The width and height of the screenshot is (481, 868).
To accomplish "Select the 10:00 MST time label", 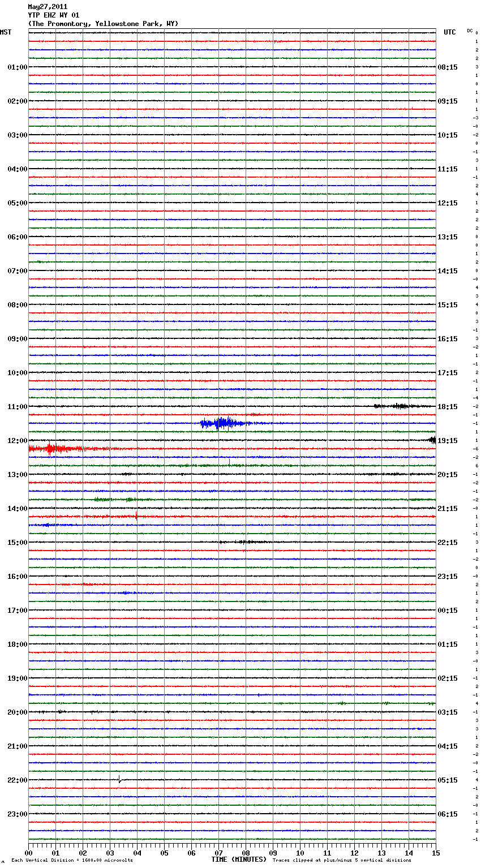I will pyautogui.click(x=17, y=373).
